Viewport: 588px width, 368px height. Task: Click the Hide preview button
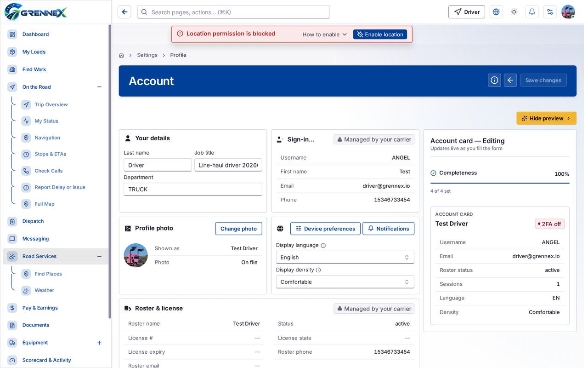coord(546,118)
